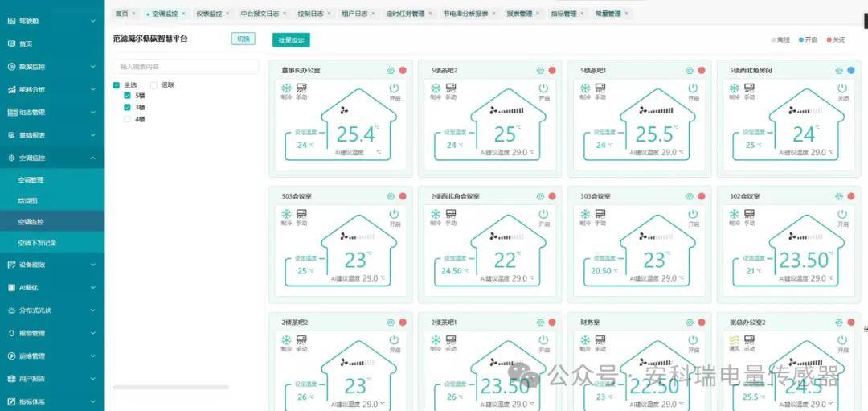Click the 通风 mode icon on 张总办公室2

coord(734,339)
